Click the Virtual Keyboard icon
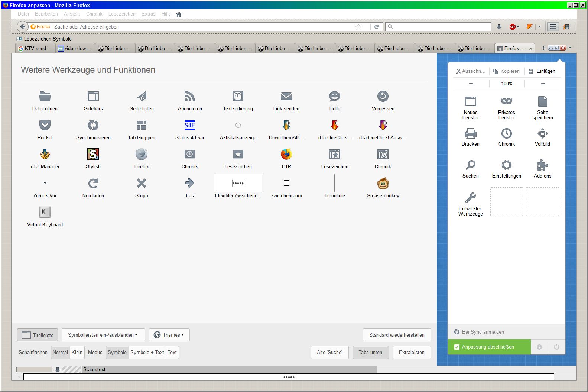Image resolution: width=588 pixels, height=392 pixels. tap(45, 212)
